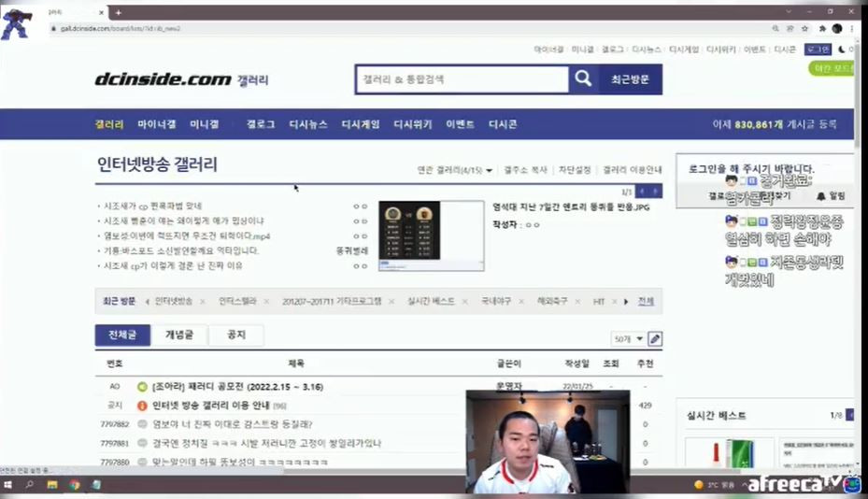868x499 pixels.
Task: Close the current browser tab
Action: 101,12
